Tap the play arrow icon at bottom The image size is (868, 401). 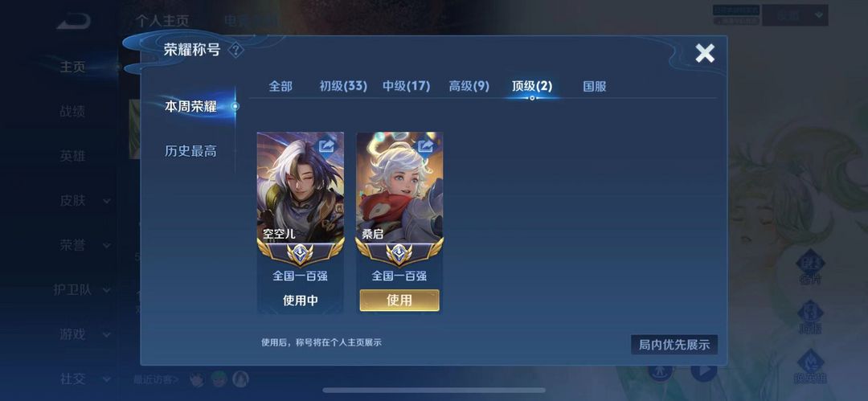[x=703, y=370]
